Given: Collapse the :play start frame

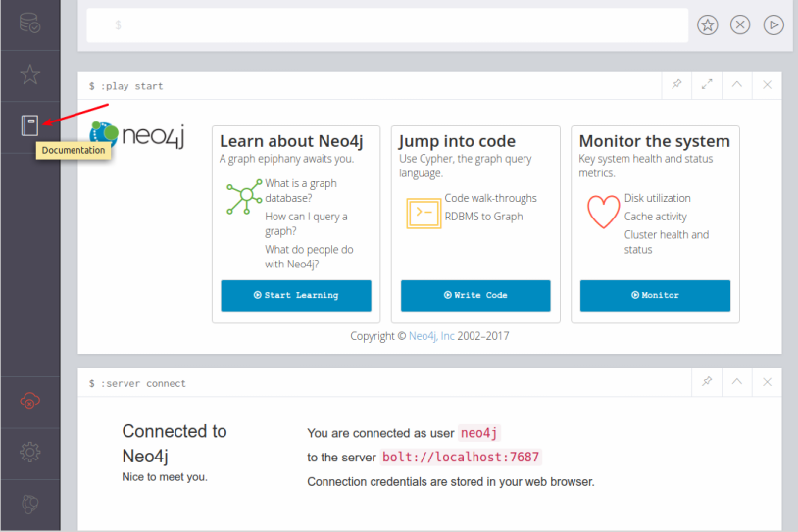Looking at the screenshot, I should click(x=737, y=85).
